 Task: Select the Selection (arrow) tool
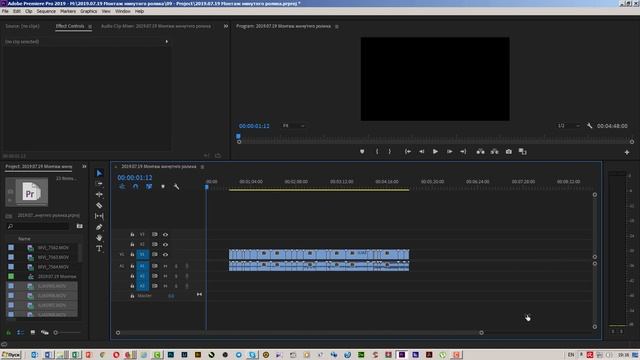[99, 173]
